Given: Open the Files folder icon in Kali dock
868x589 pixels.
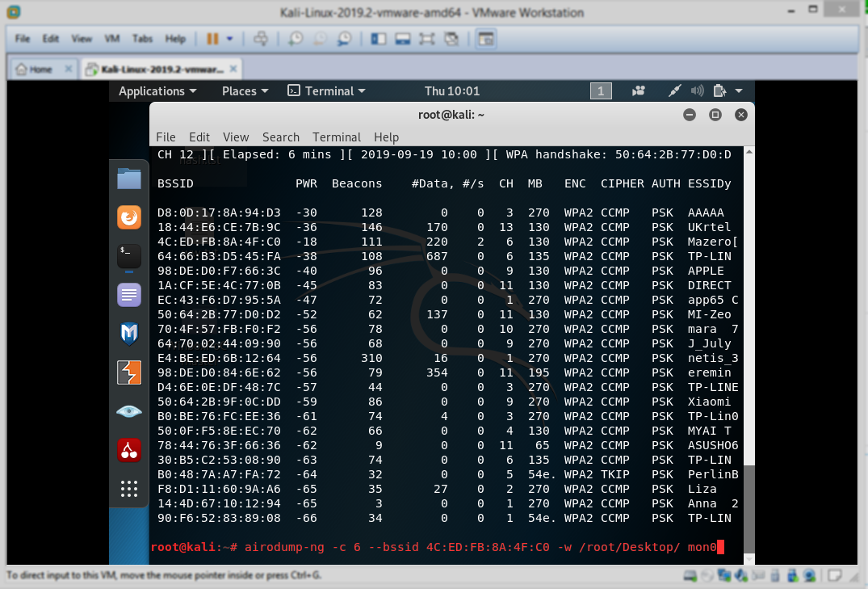Looking at the screenshot, I should (x=129, y=179).
